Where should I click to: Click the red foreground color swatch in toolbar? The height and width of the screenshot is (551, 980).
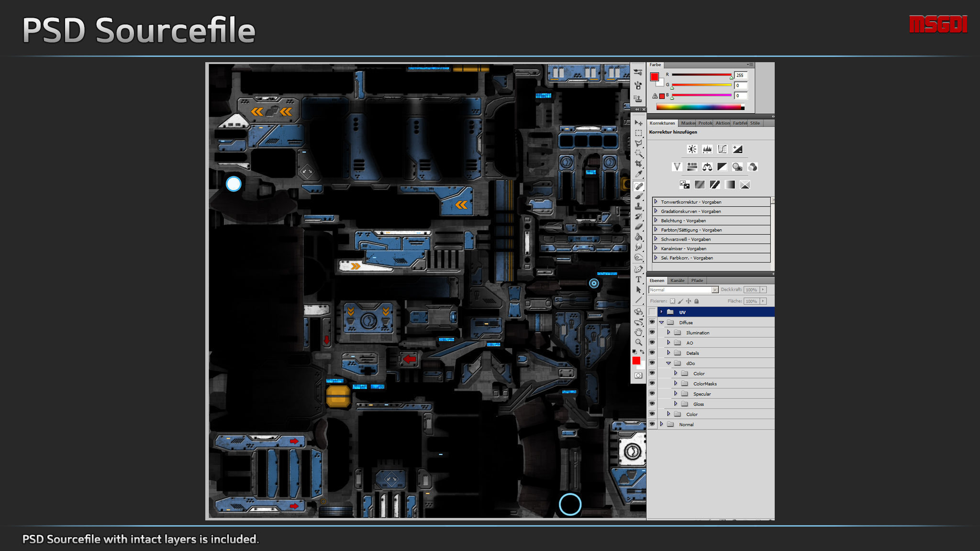(x=636, y=361)
